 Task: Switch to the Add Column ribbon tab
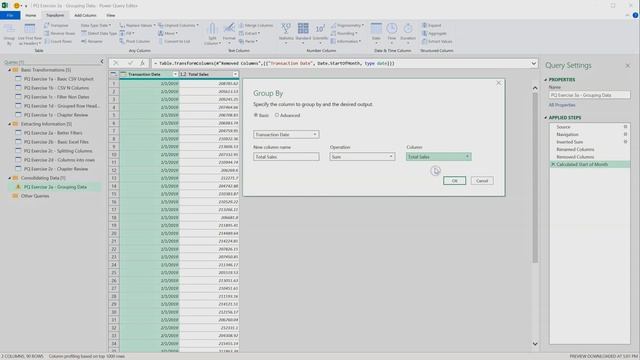[x=85, y=15]
